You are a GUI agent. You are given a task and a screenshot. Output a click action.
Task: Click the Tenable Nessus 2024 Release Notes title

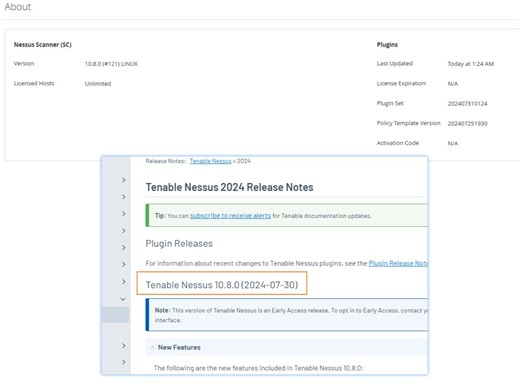coord(229,187)
